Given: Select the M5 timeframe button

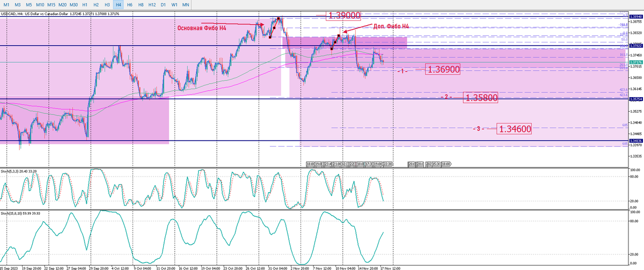Looking at the screenshot, I should (29, 4).
